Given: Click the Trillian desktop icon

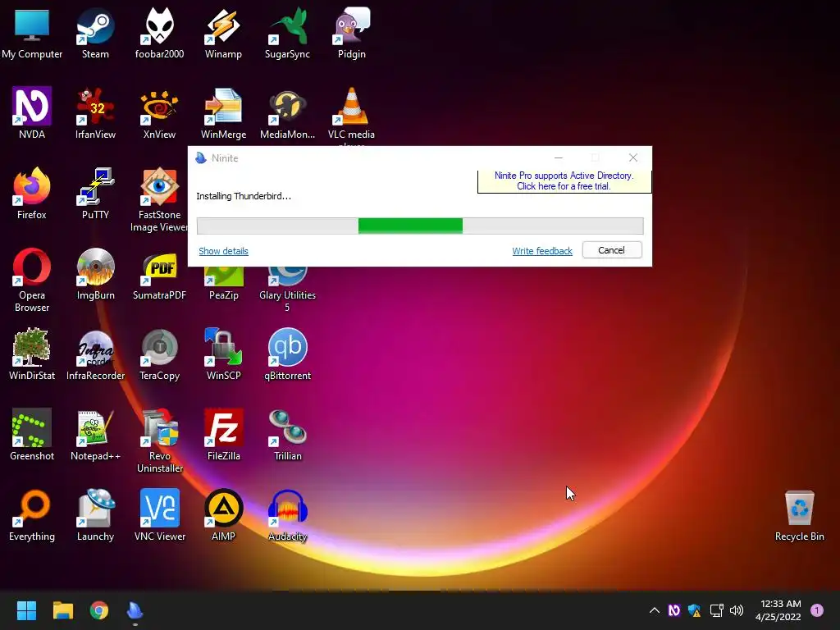Looking at the screenshot, I should pyautogui.click(x=287, y=435).
